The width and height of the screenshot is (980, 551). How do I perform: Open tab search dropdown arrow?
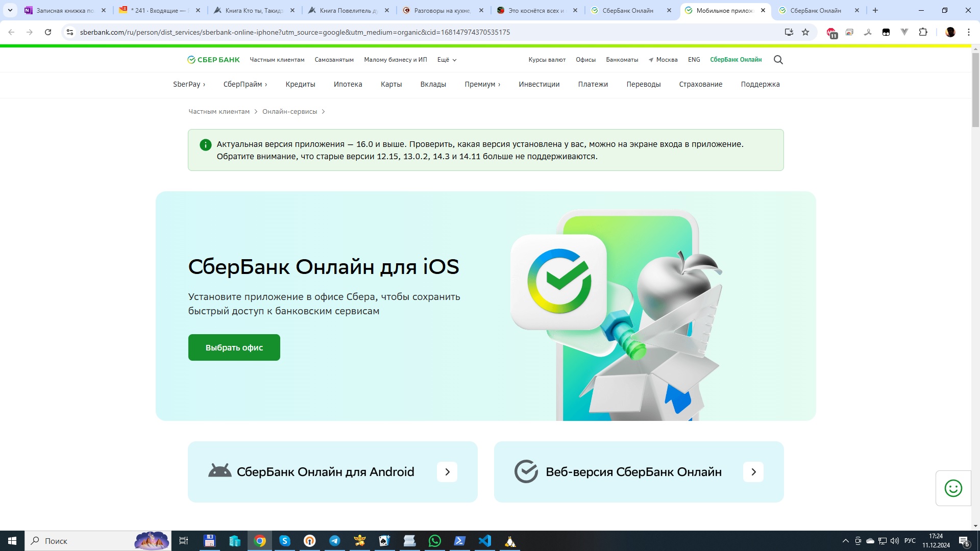[x=10, y=10]
